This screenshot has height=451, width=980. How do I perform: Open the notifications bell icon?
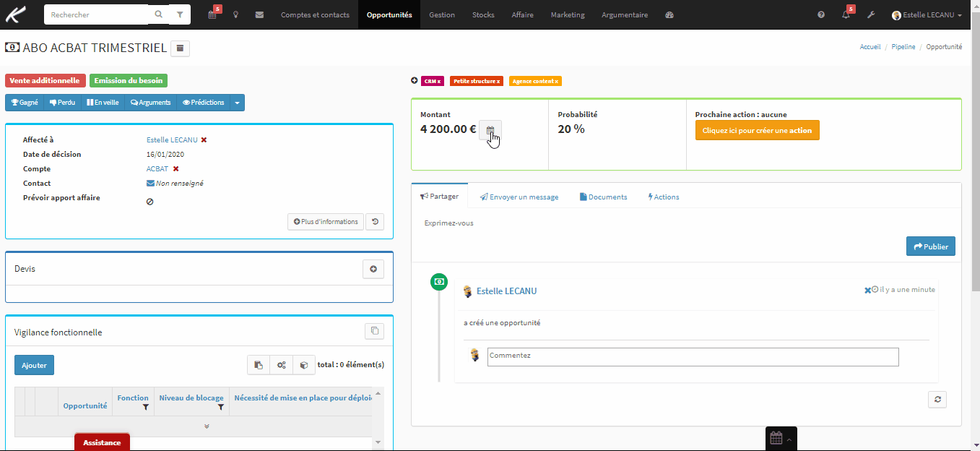[x=846, y=14]
